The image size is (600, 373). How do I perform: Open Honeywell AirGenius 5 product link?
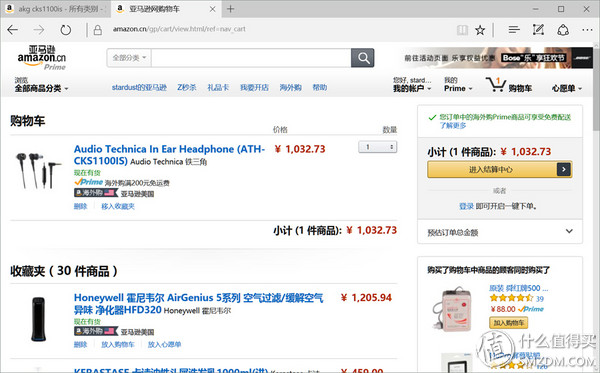(x=198, y=303)
